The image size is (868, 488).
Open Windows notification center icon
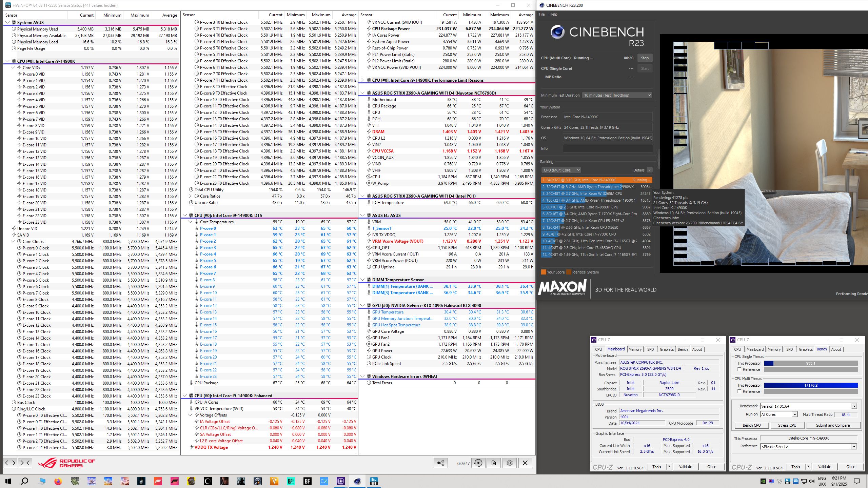tap(857, 481)
